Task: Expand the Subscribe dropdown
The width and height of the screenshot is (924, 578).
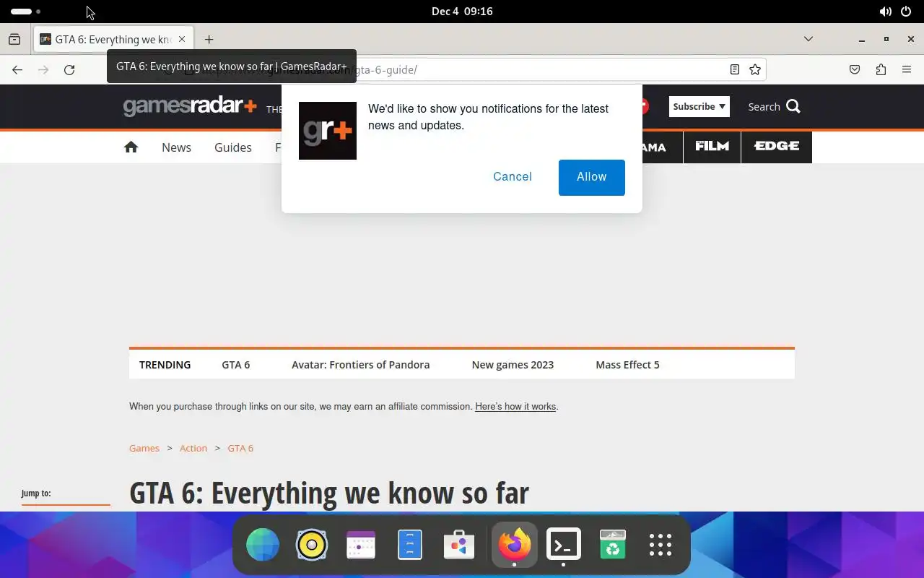Action: 699,106
